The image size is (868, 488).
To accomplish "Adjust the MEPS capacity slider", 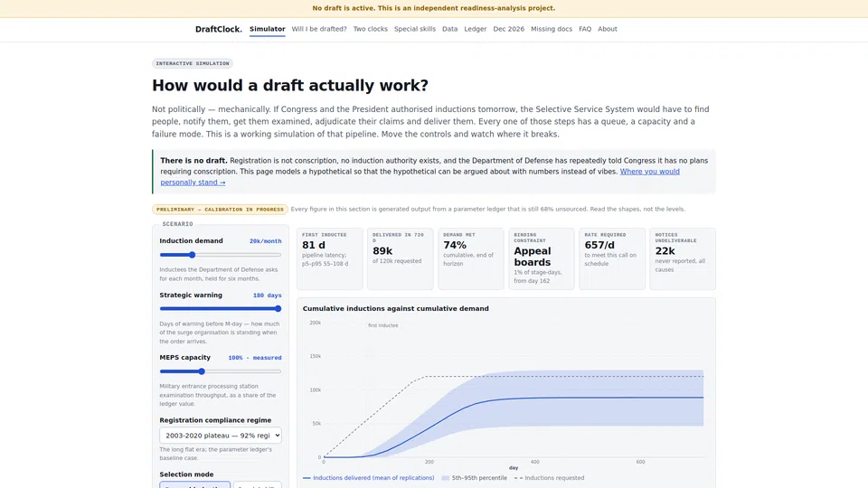I will pos(221,371).
